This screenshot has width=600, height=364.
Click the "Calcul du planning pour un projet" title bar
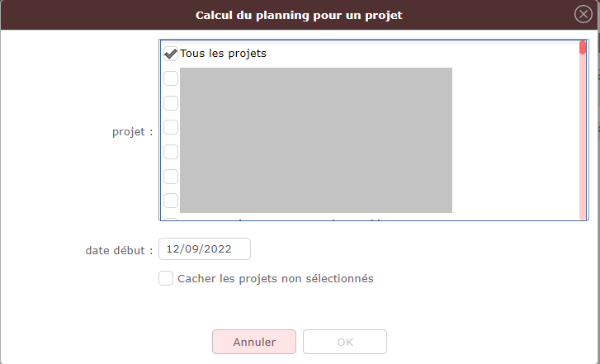point(299,15)
